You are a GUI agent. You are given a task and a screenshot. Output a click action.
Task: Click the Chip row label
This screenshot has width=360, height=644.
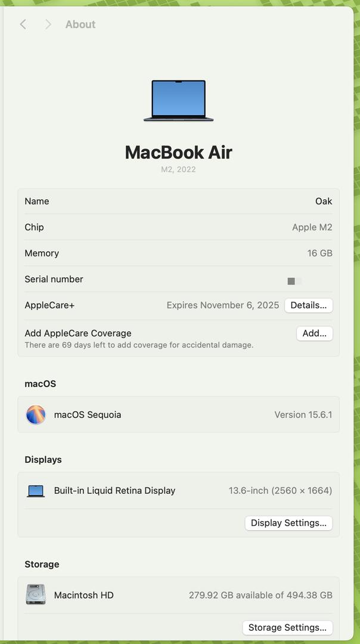click(x=34, y=227)
